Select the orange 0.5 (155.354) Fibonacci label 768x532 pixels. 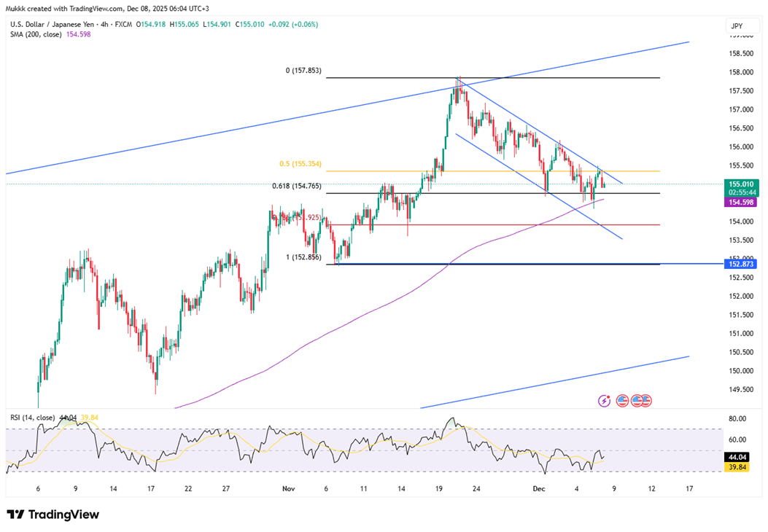coord(300,164)
